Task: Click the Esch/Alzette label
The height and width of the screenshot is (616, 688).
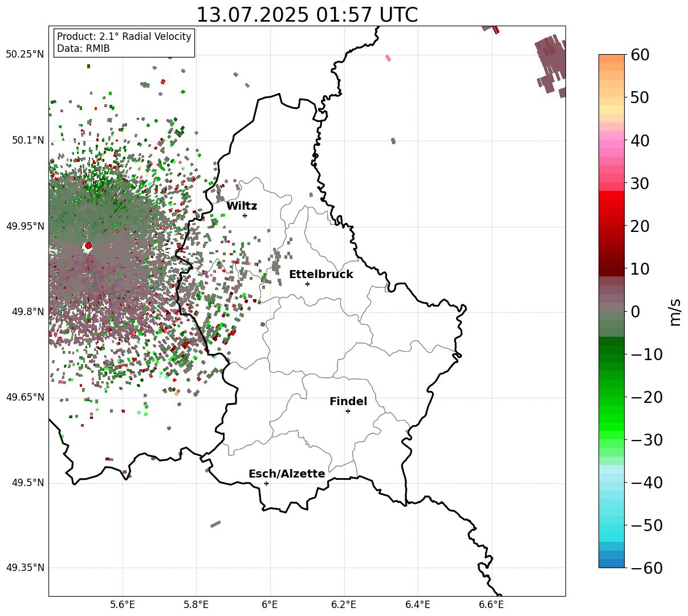Action: 287,474
